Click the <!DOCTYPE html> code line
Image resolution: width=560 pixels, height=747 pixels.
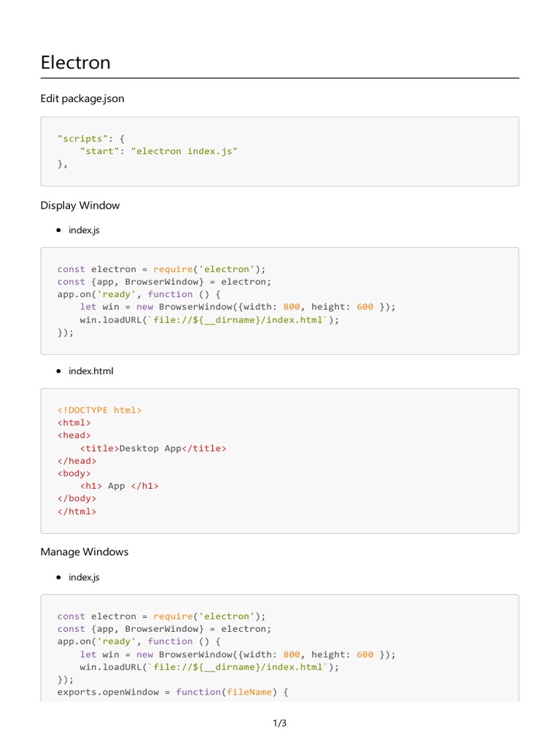click(99, 410)
